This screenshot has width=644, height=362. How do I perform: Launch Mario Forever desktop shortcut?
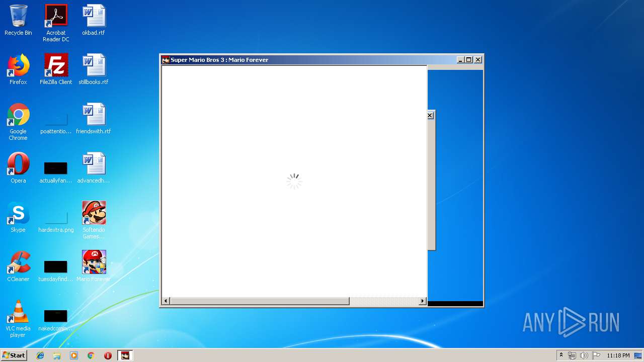coord(94,266)
